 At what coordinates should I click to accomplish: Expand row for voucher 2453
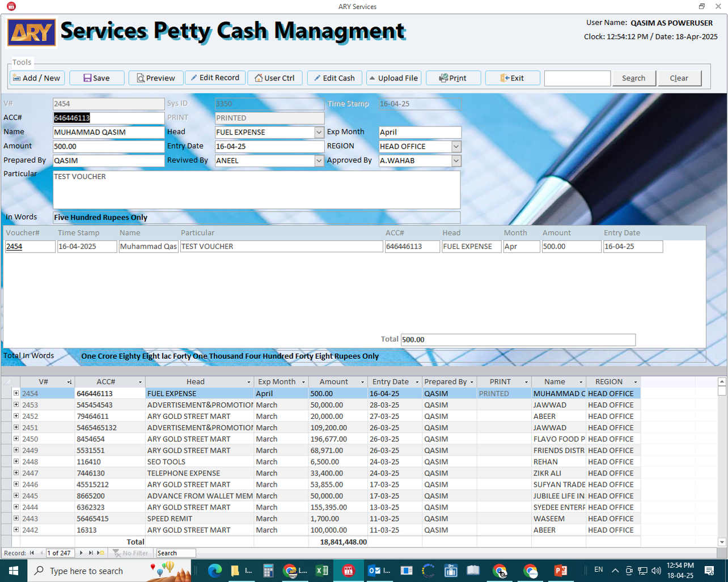(16, 405)
